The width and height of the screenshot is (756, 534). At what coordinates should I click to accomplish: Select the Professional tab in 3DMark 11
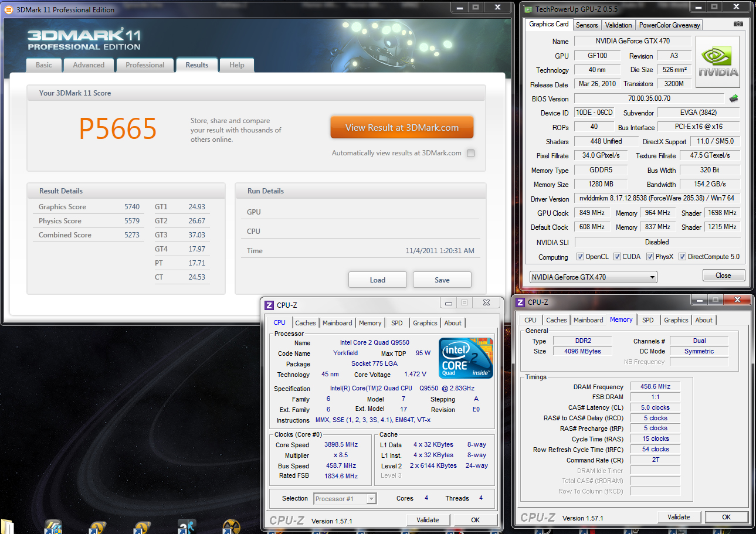click(145, 65)
